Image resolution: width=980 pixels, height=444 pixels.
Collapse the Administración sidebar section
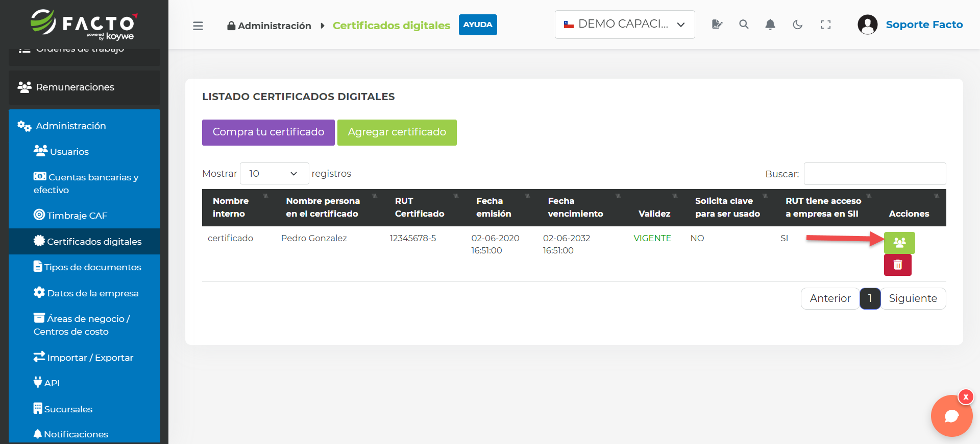(84, 126)
